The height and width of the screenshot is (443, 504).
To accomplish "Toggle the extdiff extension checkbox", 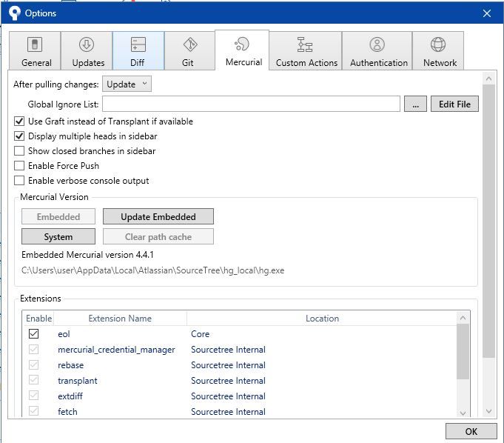I will 34,395.
